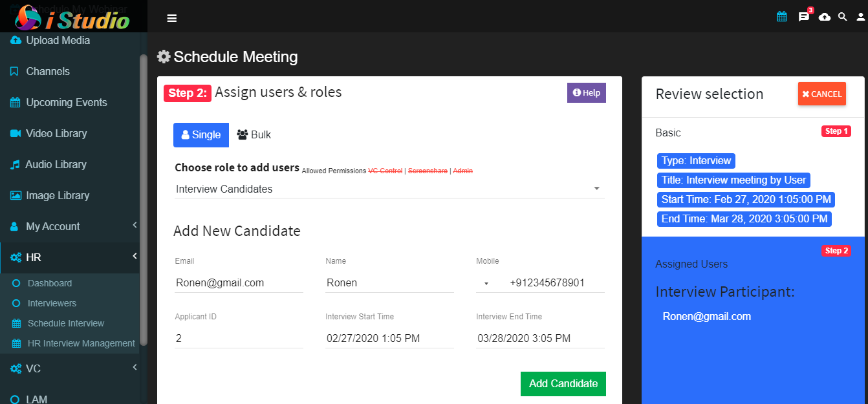Open chat messages icon with badge

(805, 16)
